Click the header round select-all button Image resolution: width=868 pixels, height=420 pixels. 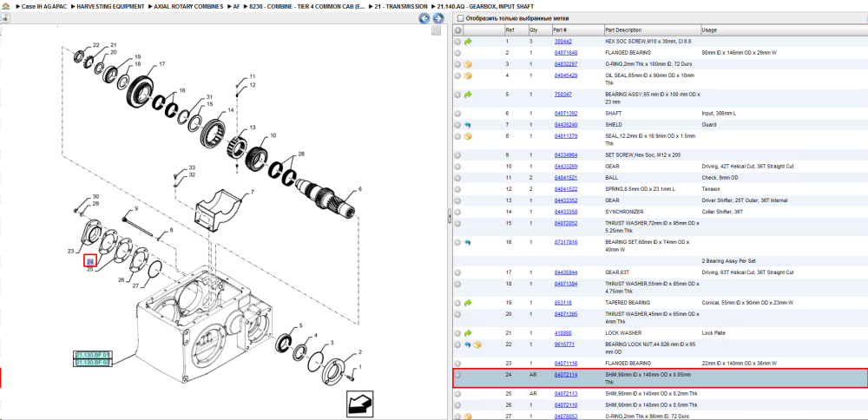tap(457, 30)
